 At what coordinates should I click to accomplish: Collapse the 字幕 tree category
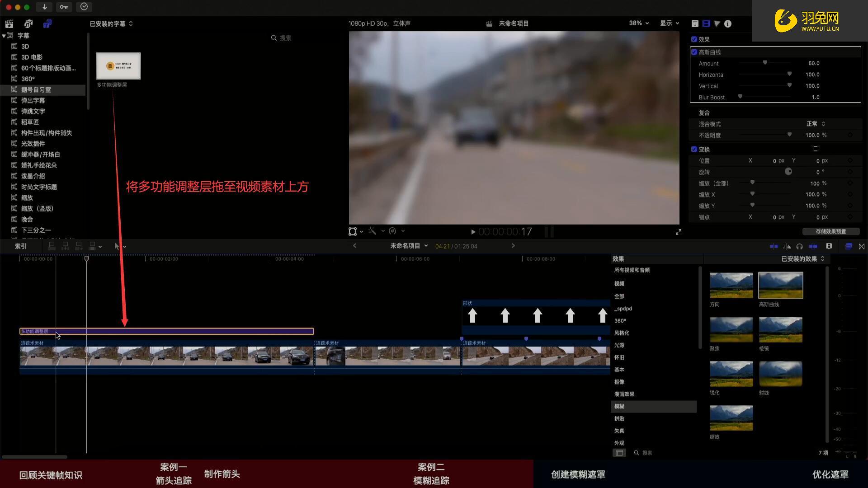click(x=4, y=36)
